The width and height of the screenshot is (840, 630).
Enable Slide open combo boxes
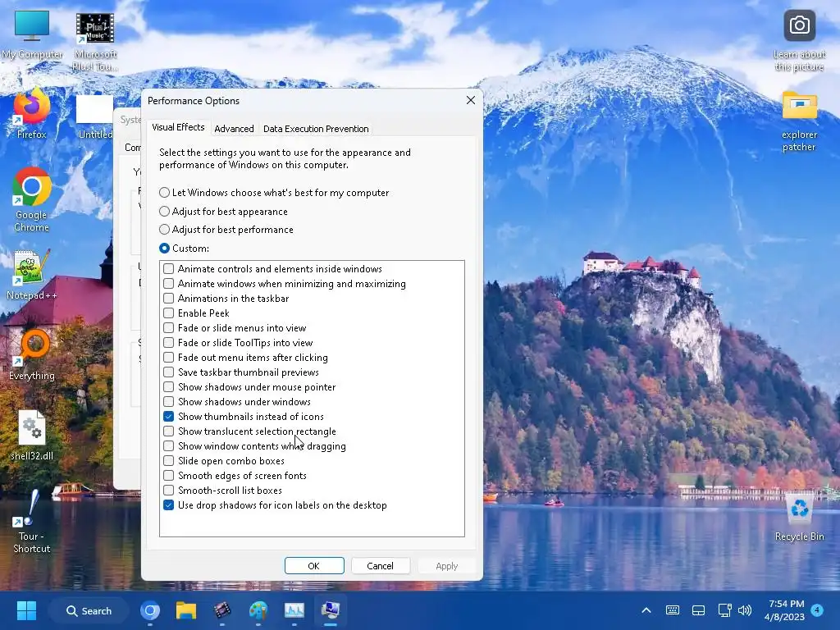pos(168,461)
